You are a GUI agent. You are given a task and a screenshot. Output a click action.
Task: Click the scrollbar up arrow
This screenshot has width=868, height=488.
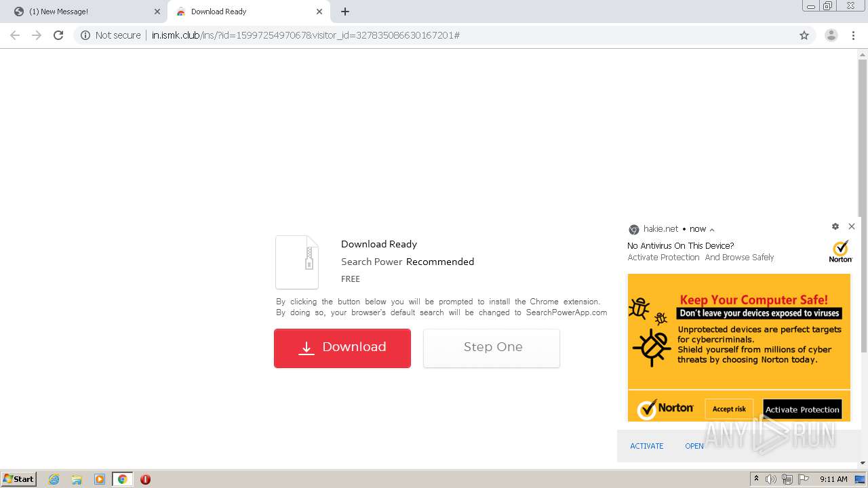point(863,54)
